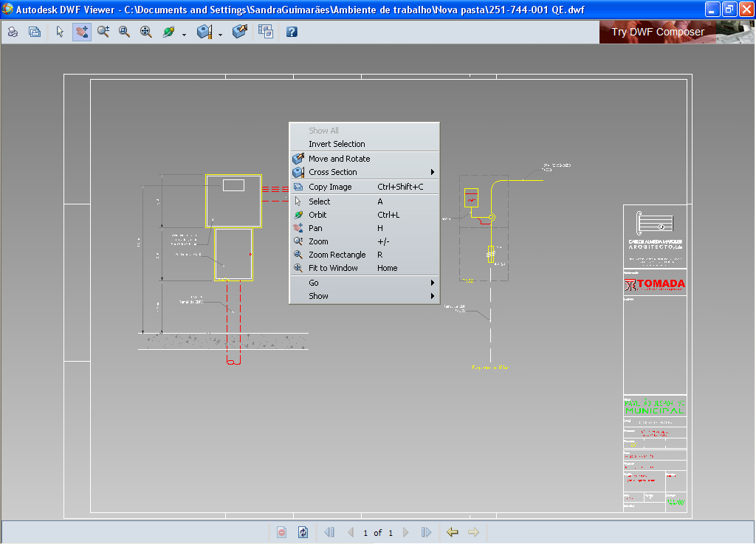The image size is (756, 544).
Task: Select the arrow Select tool in toolbar
Action: tap(61, 32)
